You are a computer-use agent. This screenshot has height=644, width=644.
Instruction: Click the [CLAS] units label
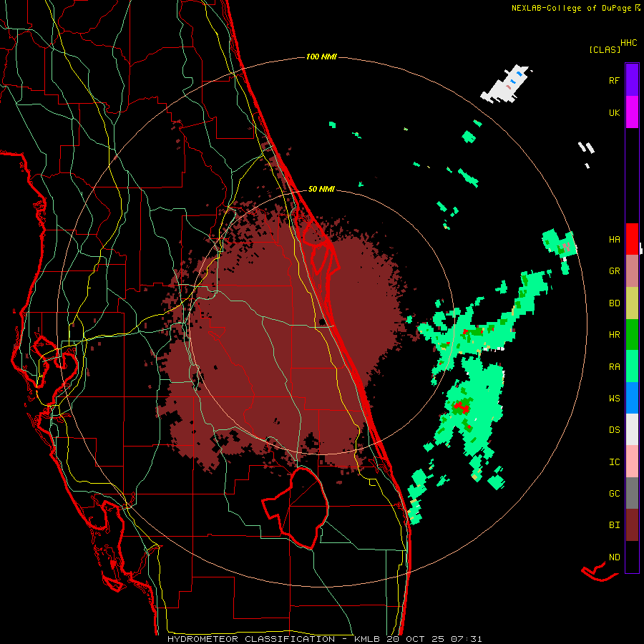click(605, 49)
